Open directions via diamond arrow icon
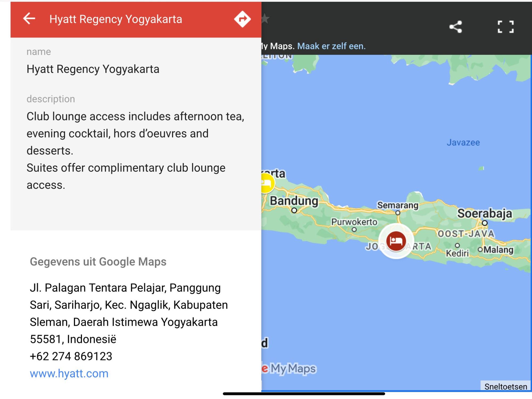Screen dimensions: 532x399 (x=242, y=19)
